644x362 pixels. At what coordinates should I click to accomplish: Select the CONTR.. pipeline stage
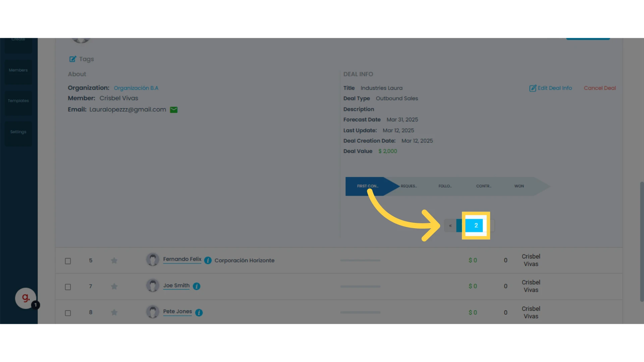484,186
